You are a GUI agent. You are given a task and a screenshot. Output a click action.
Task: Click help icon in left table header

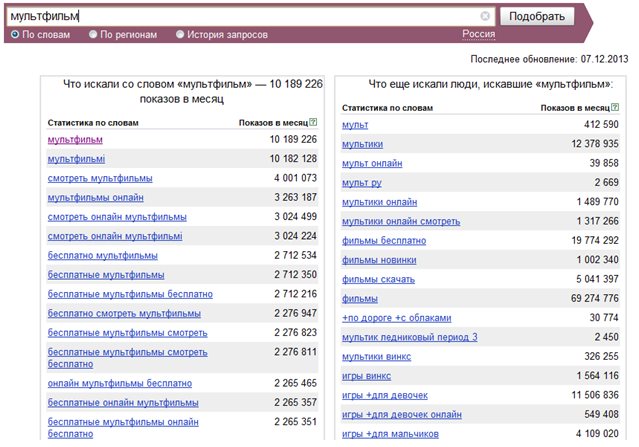click(313, 122)
